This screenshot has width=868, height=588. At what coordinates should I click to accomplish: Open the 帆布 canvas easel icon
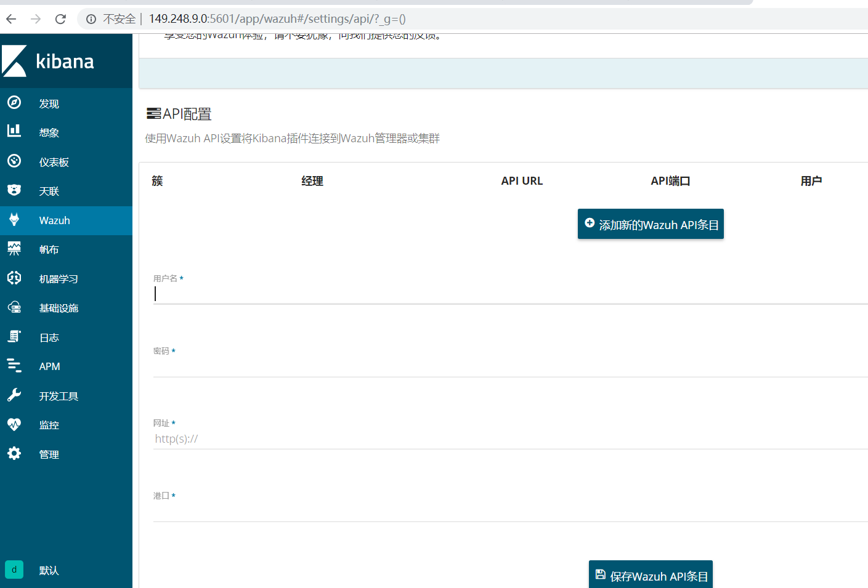point(14,248)
